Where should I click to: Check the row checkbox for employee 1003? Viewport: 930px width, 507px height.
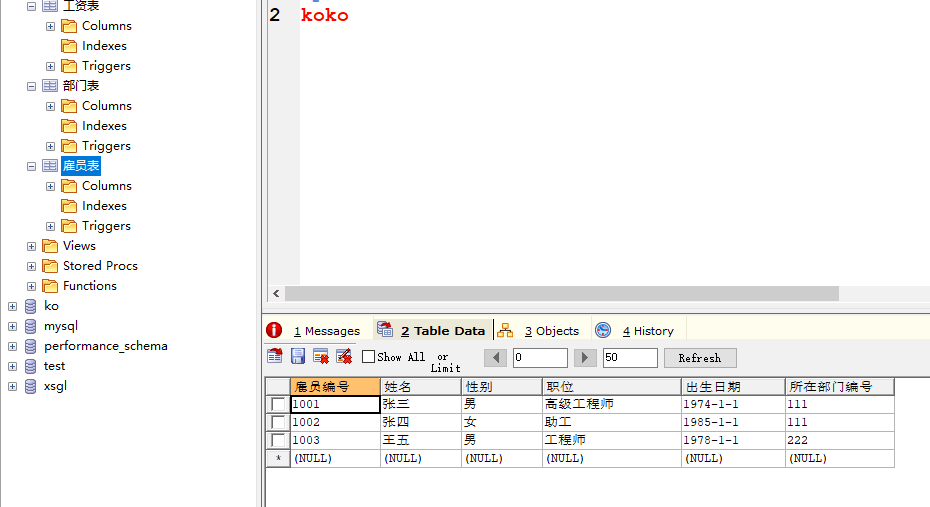[277, 440]
